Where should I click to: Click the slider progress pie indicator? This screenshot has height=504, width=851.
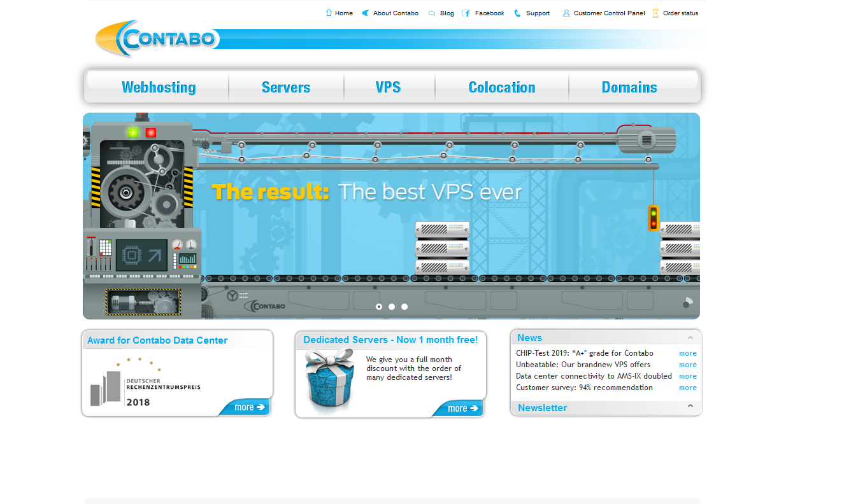point(688,302)
